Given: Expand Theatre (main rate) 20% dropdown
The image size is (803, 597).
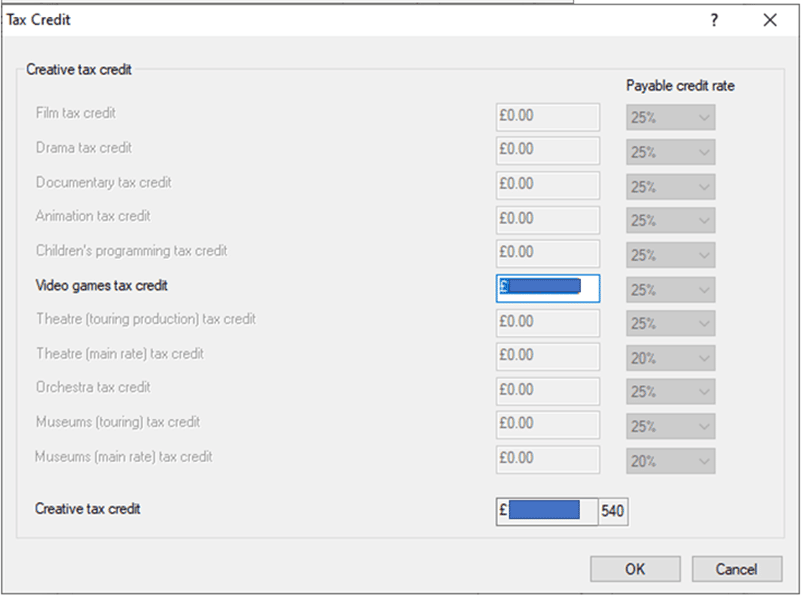Looking at the screenshot, I should pyautogui.click(x=670, y=358).
